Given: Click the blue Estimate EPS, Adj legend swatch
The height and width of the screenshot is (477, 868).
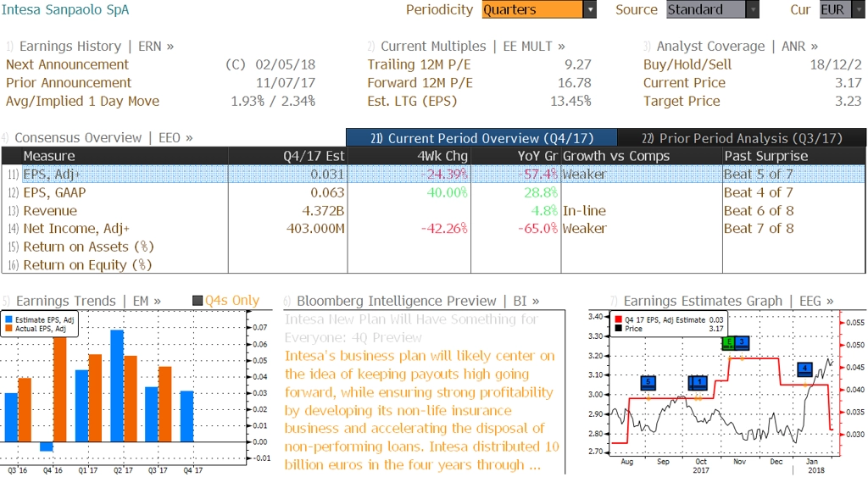Looking at the screenshot, I should pyautogui.click(x=8, y=320).
